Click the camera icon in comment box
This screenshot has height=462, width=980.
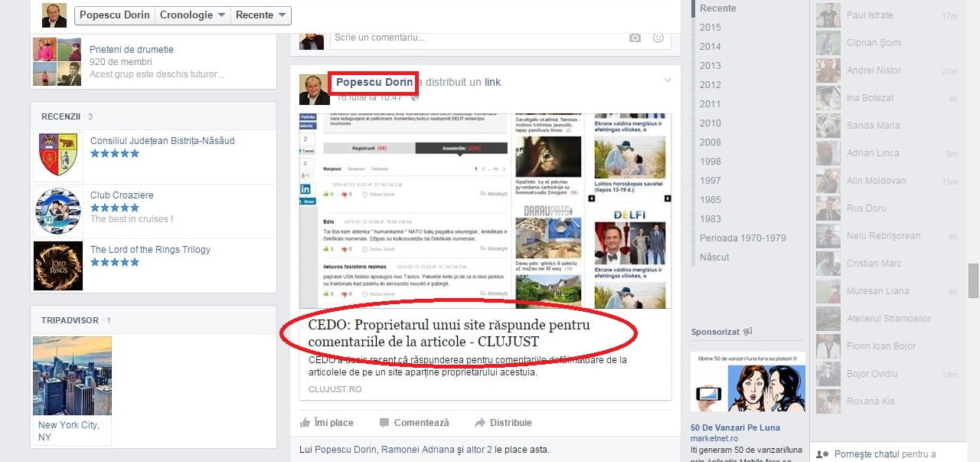[634, 38]
